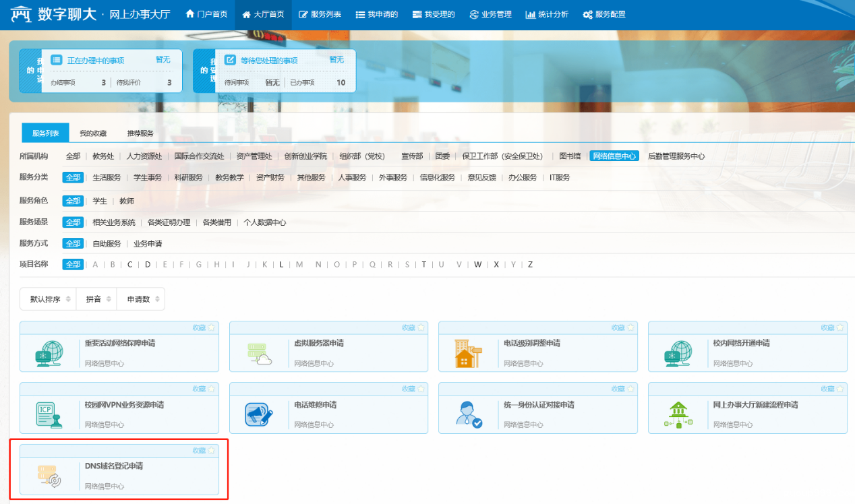Click the telephone repair application megaphone icon
Screen dimensions: 855x504
(x=259, y=416)
